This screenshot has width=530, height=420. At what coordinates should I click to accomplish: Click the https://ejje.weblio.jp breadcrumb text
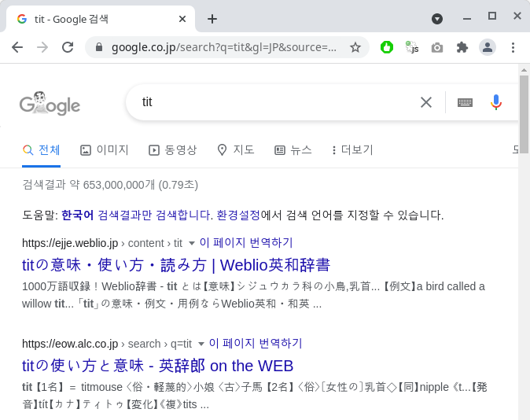pos(70,243)
